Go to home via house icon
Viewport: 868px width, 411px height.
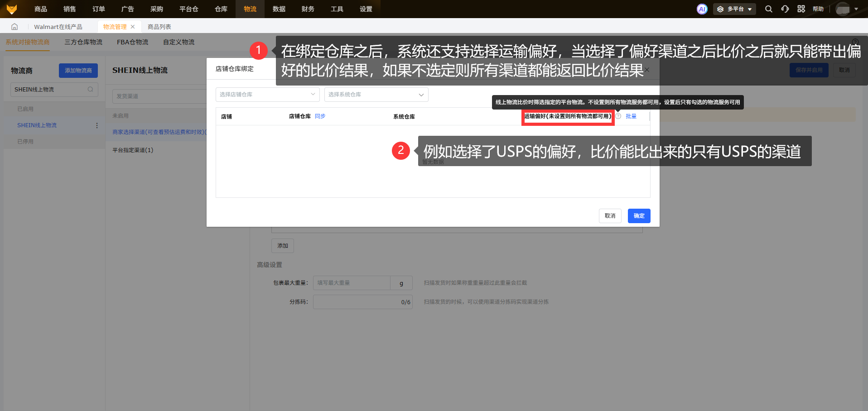14,27
